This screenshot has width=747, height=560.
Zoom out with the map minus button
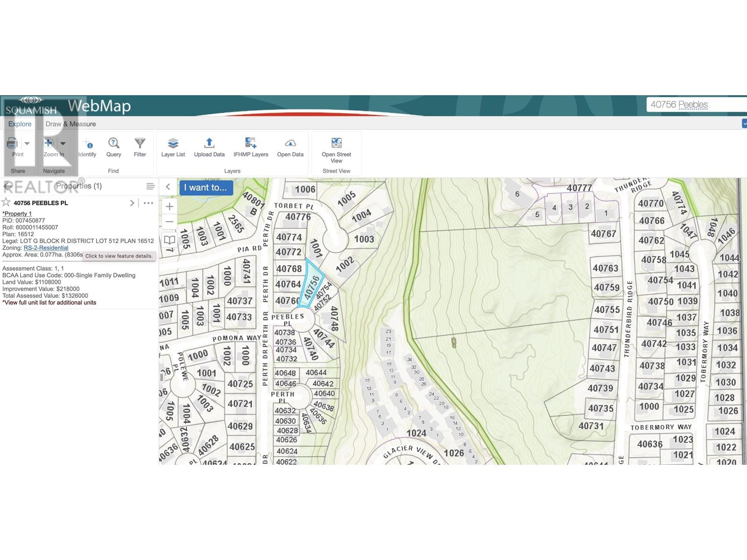pos(169,222)
